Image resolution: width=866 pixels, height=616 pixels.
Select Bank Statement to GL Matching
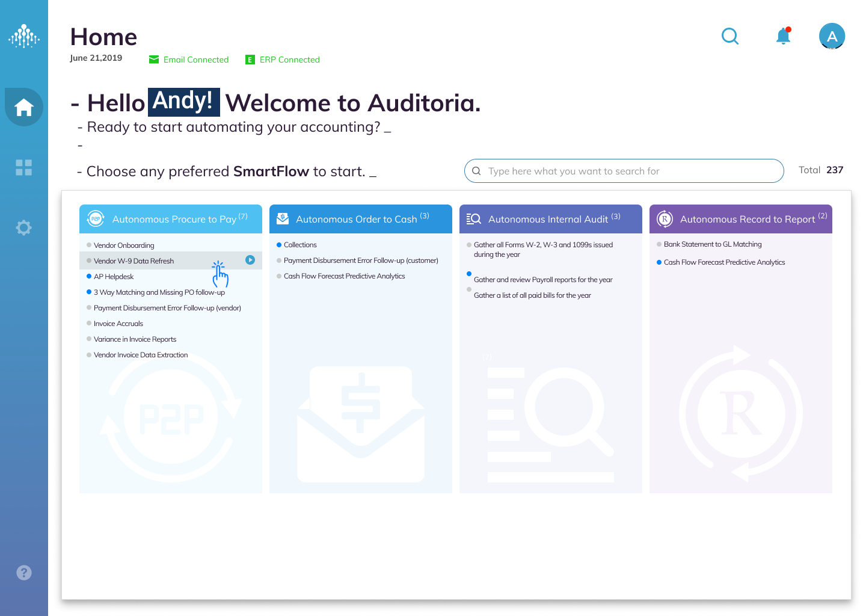(713, 244)
